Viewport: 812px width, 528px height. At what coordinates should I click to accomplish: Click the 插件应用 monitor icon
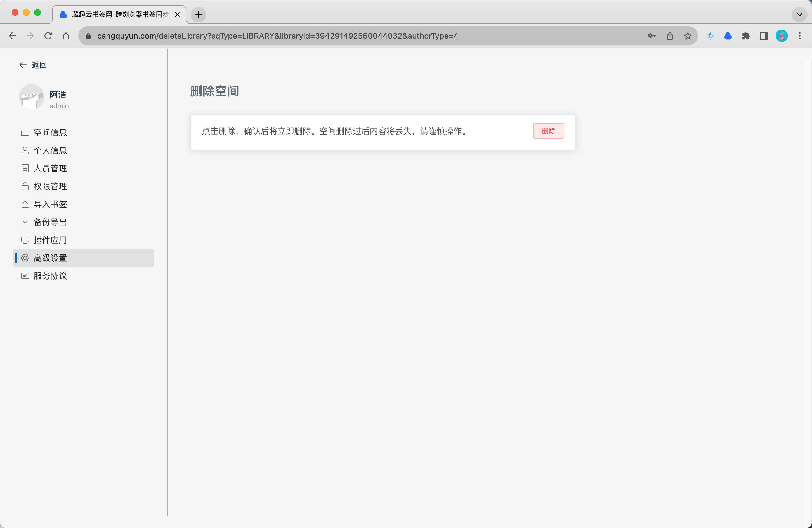click(25, 240)
